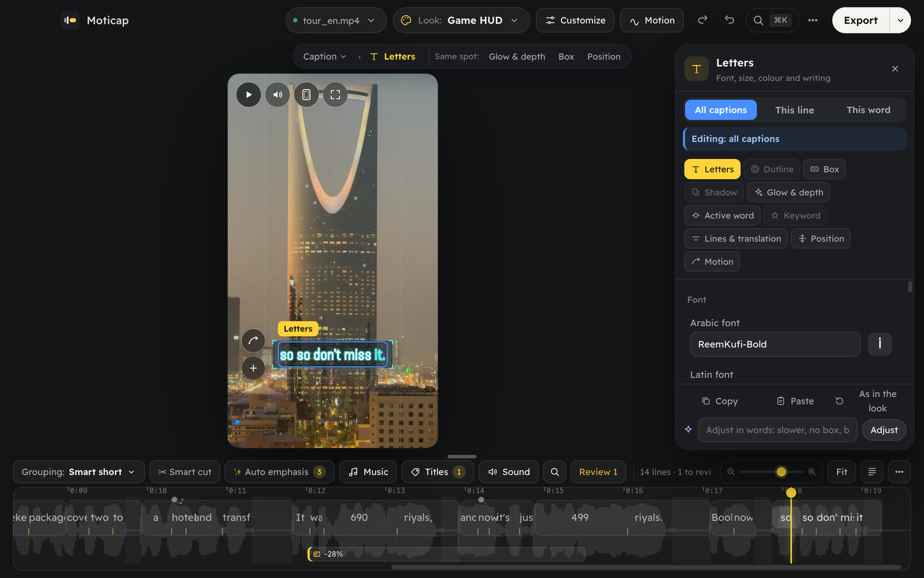Open fullscreen preview
Viewport: 924px width, 578px height.
336,95
